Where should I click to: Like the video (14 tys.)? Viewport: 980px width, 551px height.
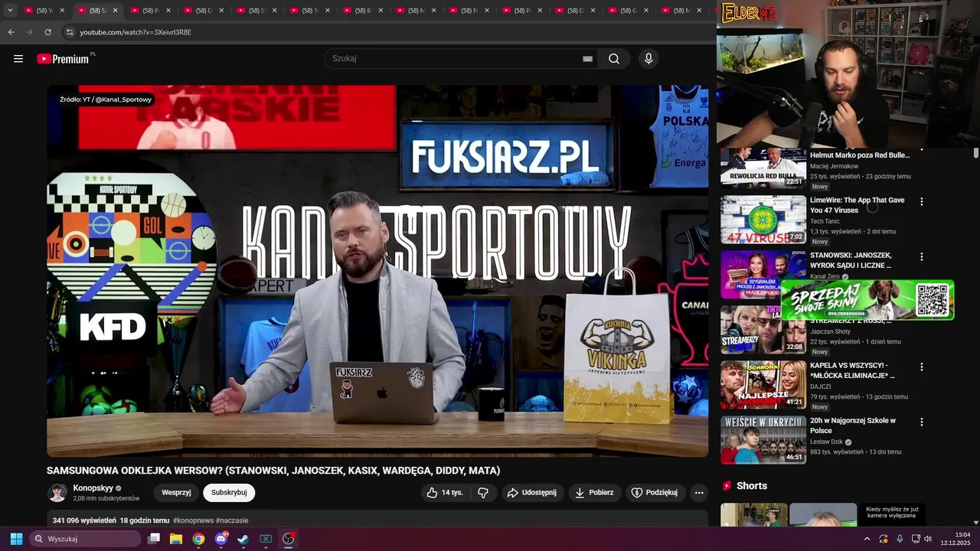coord(445,493)
